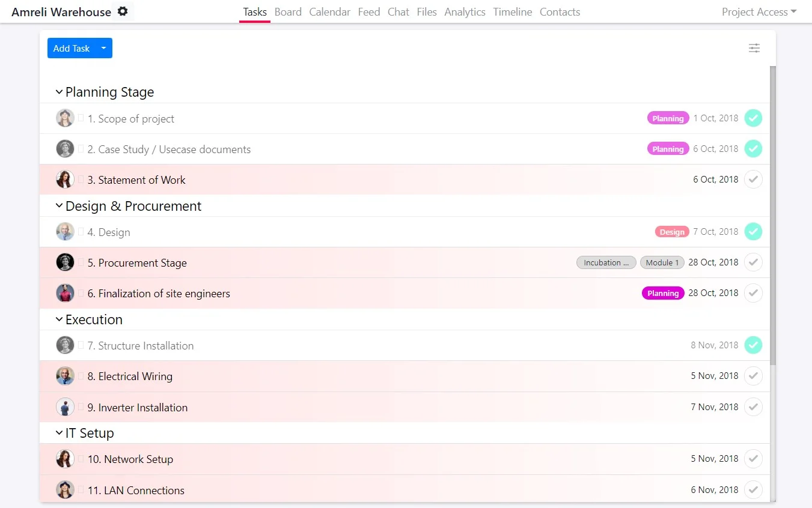The width and height of the screenshot is (812, 508).
Task: Mark Network Setup task as done
Action: click(753, 459)
